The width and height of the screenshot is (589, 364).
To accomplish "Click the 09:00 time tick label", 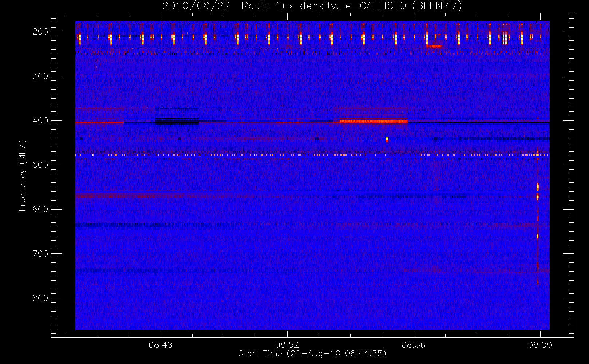I will click(540, 345).
